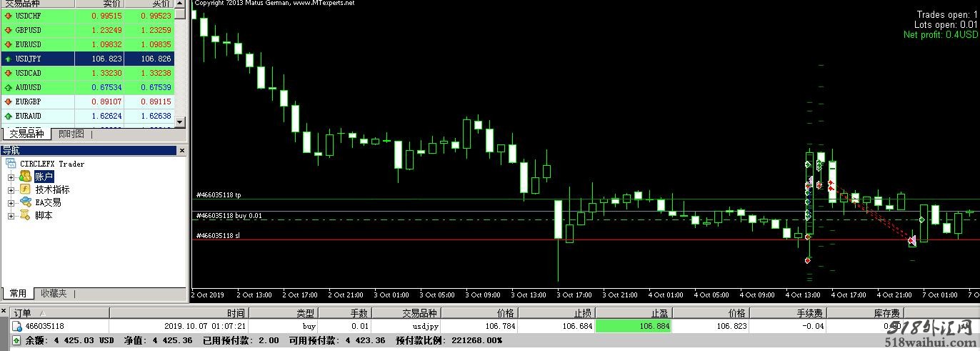Image resolution: width=980 pixels, height=351 pixels.
Task: Click the USDJPY up-arrow icon
Action: pos(8,59)
